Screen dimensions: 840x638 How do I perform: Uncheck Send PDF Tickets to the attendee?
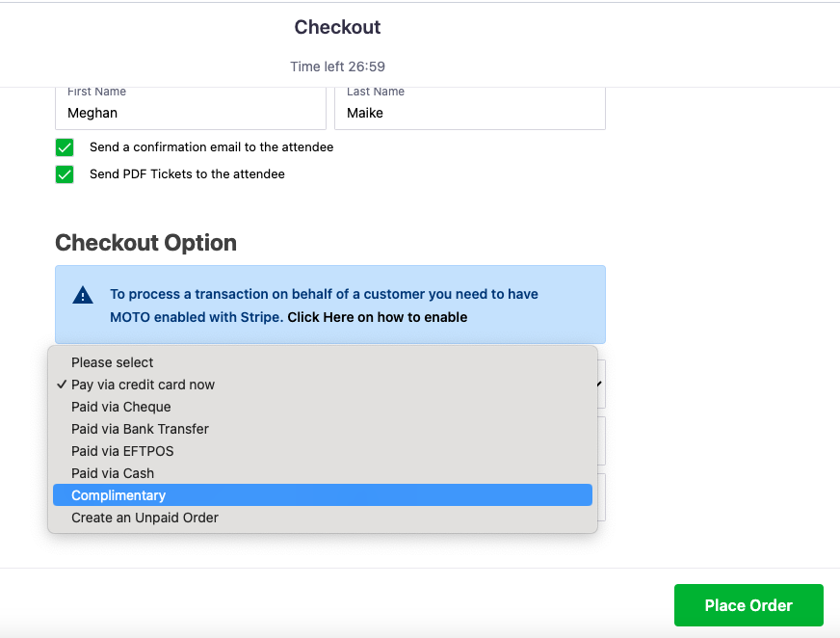[65, 174]
